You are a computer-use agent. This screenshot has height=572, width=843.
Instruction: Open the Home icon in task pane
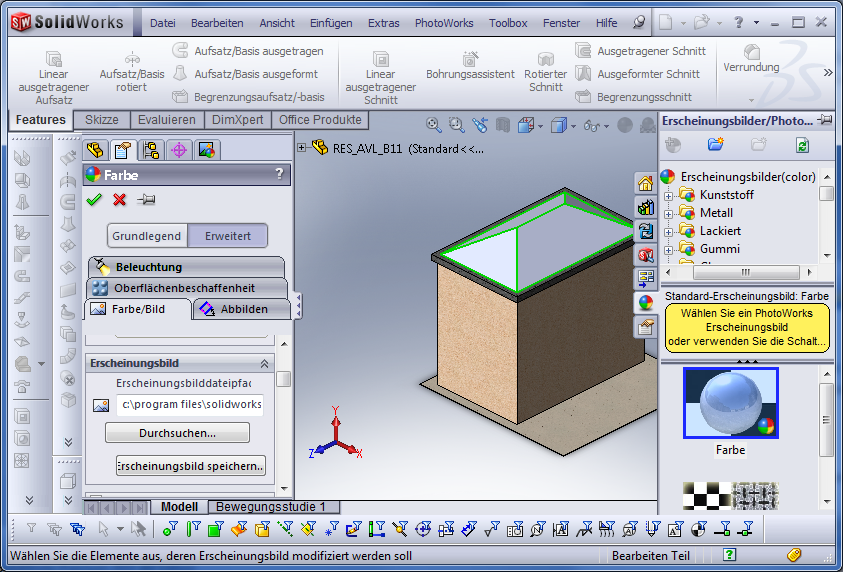tap(646, 183)
